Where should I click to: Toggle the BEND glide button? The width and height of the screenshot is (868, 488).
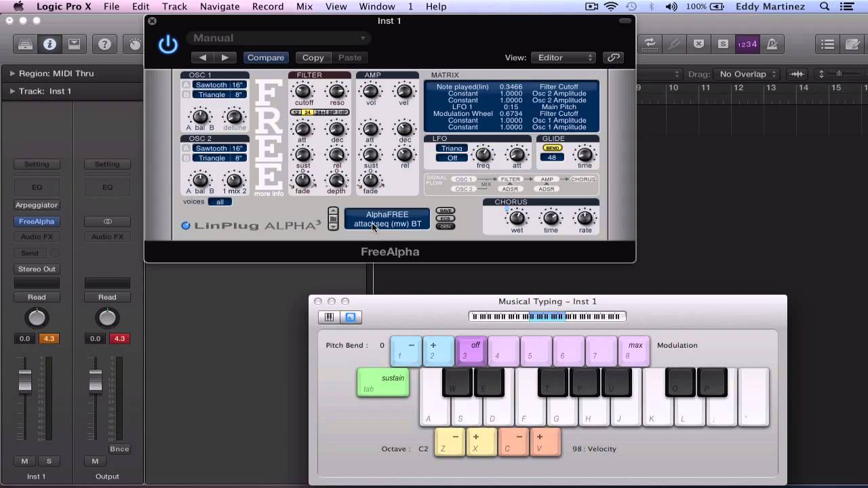point(553,148)
